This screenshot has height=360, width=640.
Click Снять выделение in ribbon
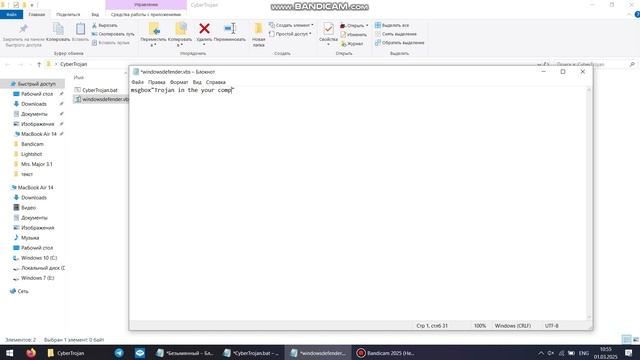coord(396,34)
